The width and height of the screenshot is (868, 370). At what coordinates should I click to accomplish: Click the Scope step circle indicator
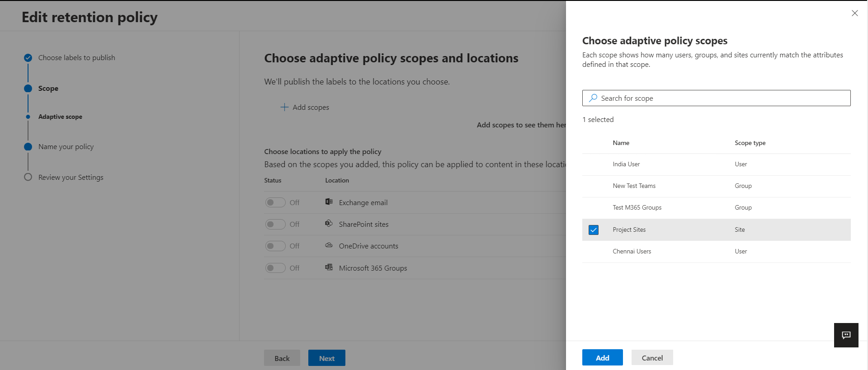(x=28, y=89)
